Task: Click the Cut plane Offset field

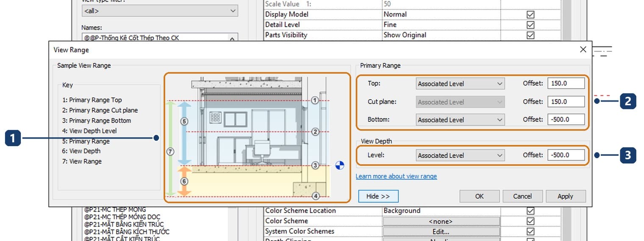Action: pyautogui.click(x=566, y=102)
